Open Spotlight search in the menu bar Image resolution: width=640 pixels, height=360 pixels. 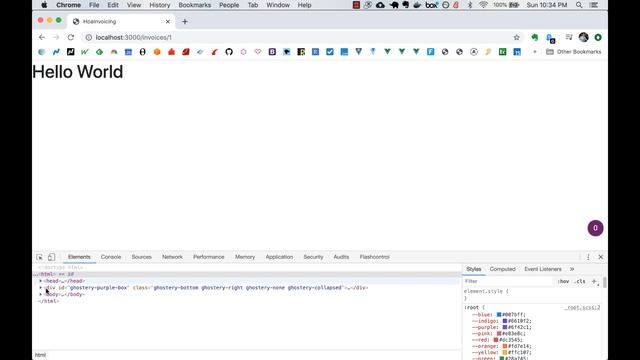point(579,5)
